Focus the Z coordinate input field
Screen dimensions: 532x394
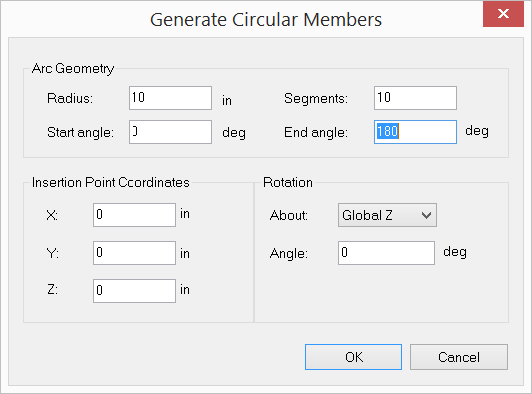click(134, 291)
